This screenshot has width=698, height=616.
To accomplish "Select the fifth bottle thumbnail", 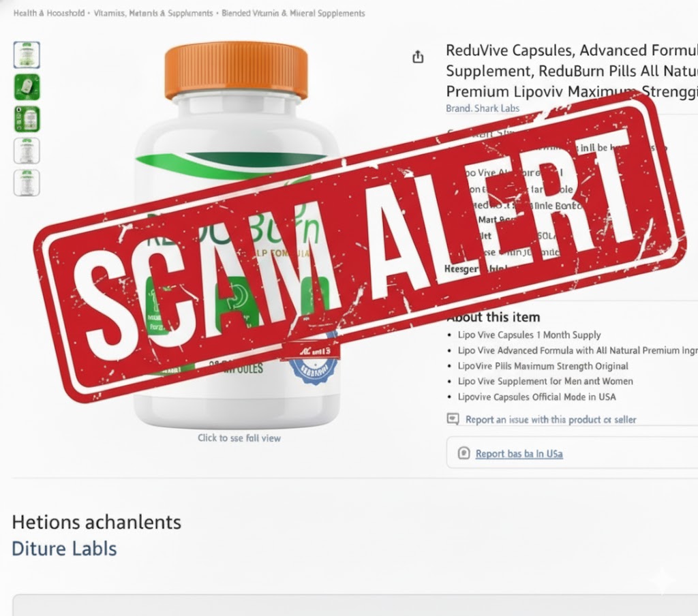I will 27,183.
